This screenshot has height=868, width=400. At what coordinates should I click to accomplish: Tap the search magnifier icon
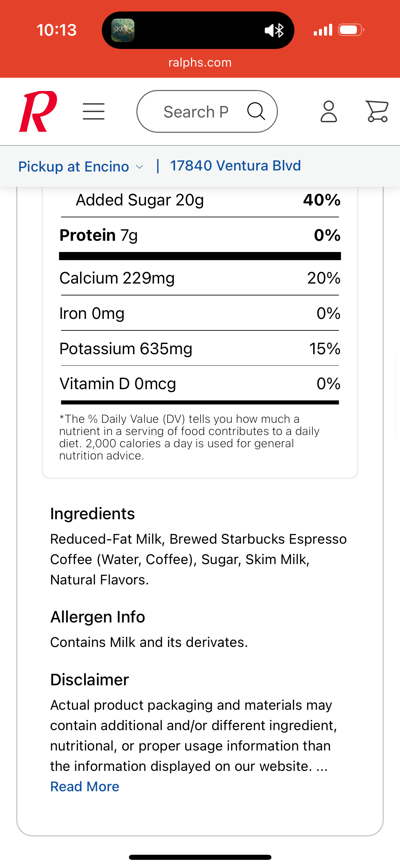point(256,111)
